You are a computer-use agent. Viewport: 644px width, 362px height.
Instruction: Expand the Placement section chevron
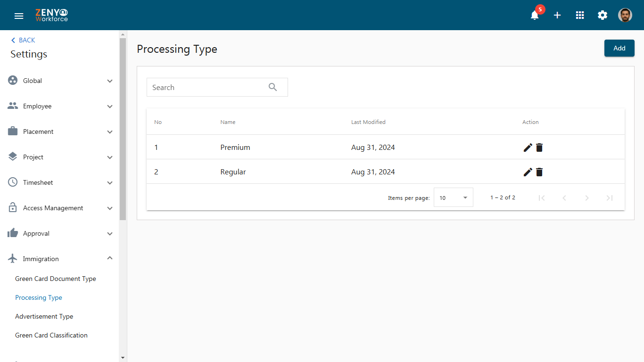110,132
